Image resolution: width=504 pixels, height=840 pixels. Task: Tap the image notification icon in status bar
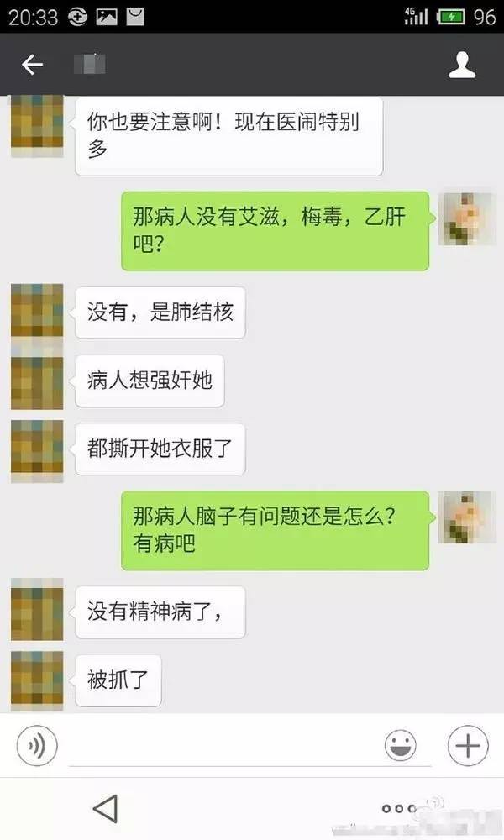tap(107, 17)
